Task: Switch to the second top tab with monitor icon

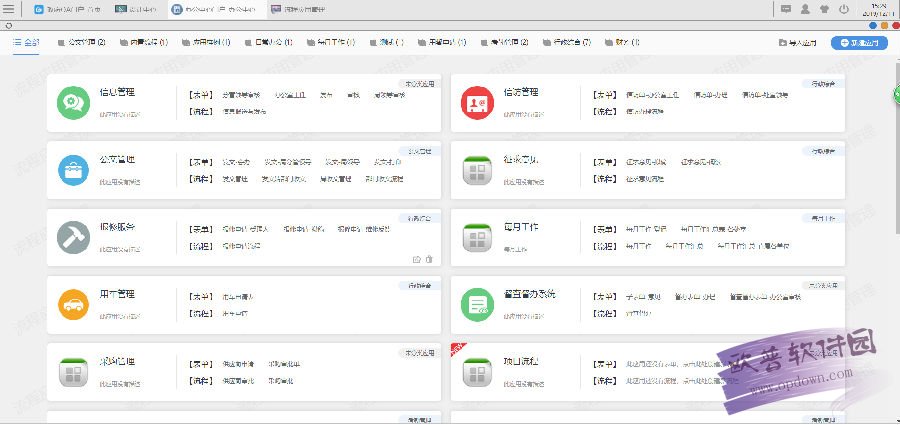Action: click(136, 9)
